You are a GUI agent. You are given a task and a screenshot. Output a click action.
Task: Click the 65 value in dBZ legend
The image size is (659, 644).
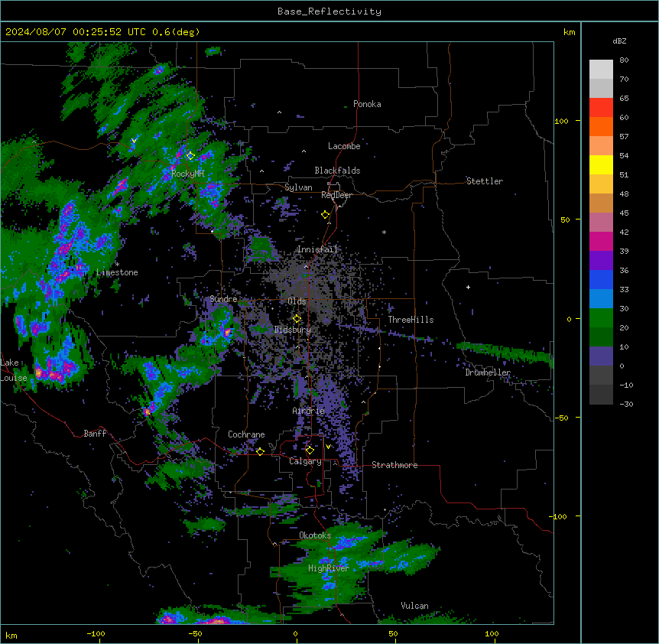(624, 99)
